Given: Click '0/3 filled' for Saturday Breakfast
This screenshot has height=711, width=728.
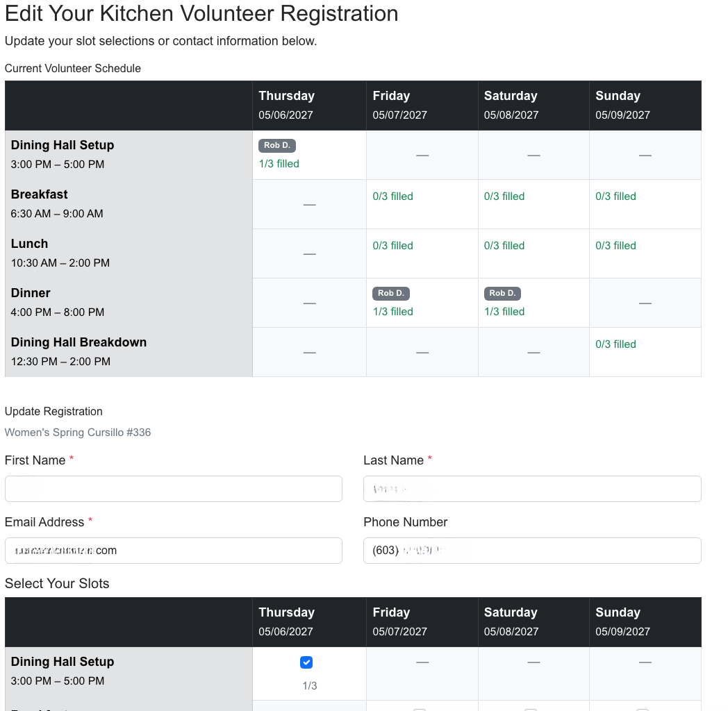Looking at the screenshot, I should [x=504, y=196].
